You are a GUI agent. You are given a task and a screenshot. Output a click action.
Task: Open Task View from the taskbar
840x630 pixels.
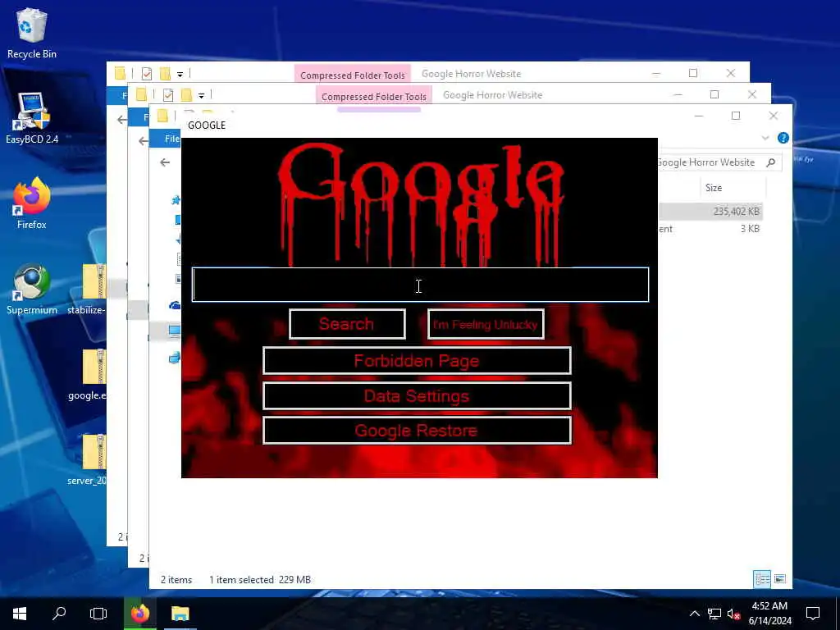click(x=98, y=613)
